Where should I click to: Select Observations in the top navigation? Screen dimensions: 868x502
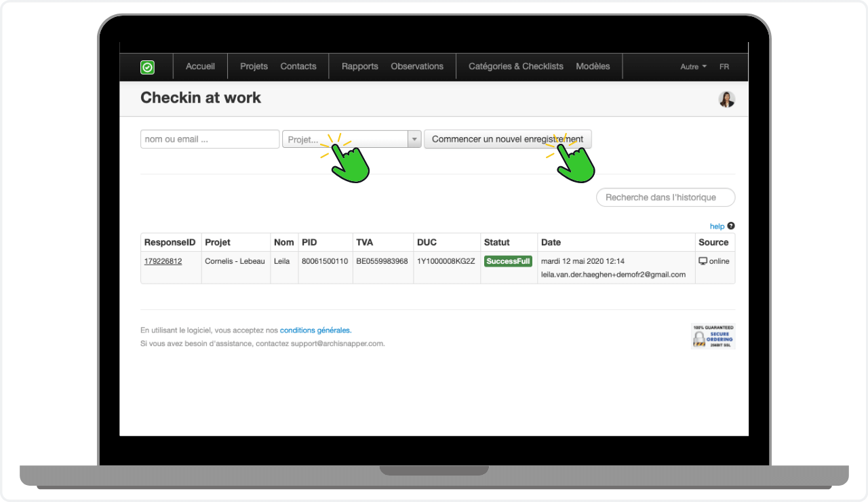pos(417,66)
